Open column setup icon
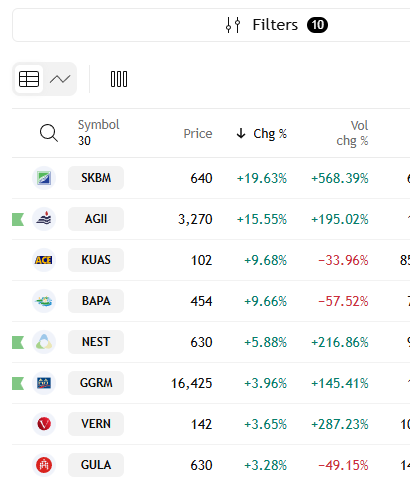 tap(119, 79)
